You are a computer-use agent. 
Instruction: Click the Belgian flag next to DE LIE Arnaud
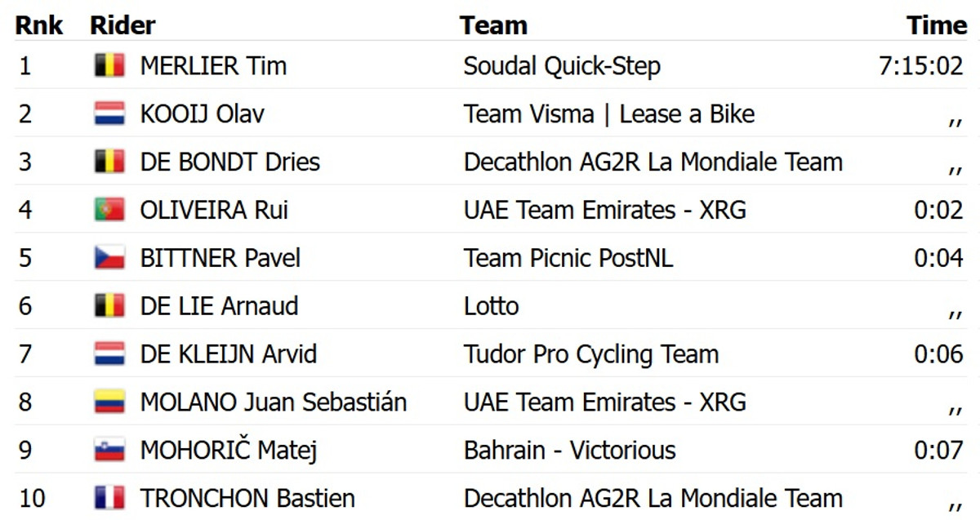click(x=109, y=306)
